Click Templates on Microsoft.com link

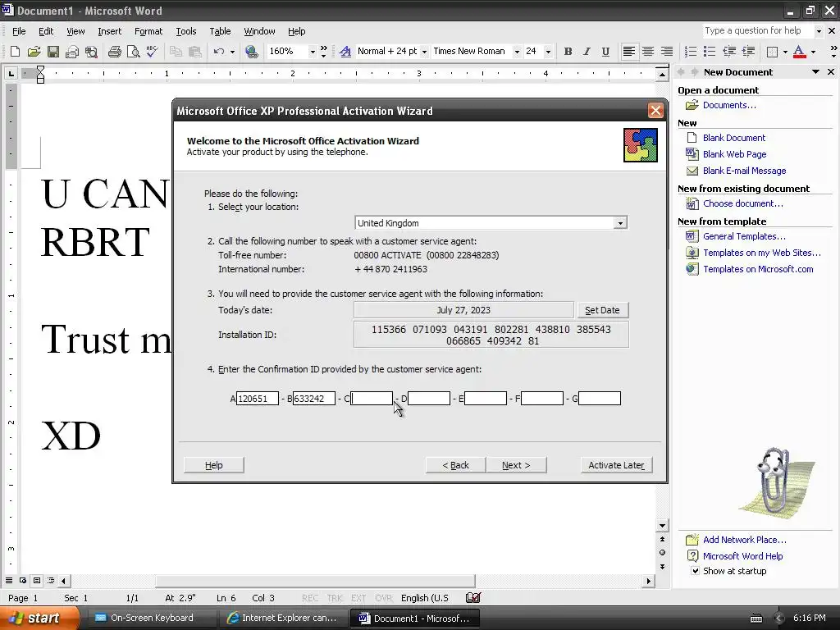(x=758, y=269)
